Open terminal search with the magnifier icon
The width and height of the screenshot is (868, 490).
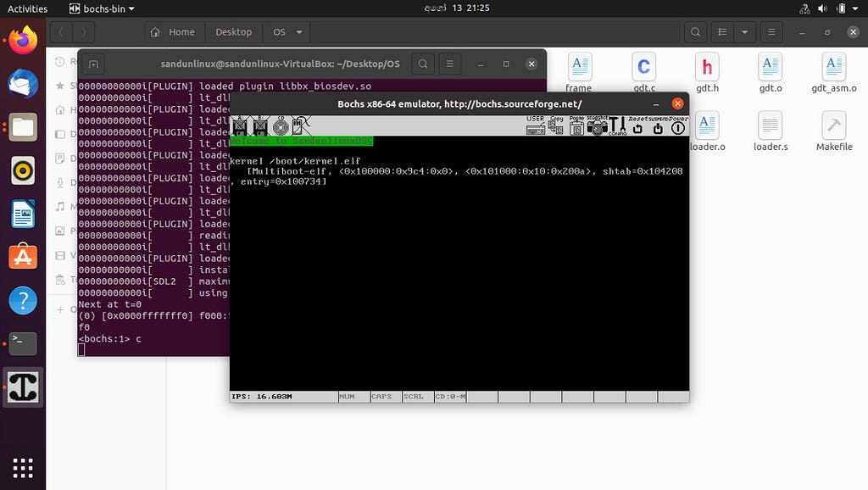coord(423,64)
